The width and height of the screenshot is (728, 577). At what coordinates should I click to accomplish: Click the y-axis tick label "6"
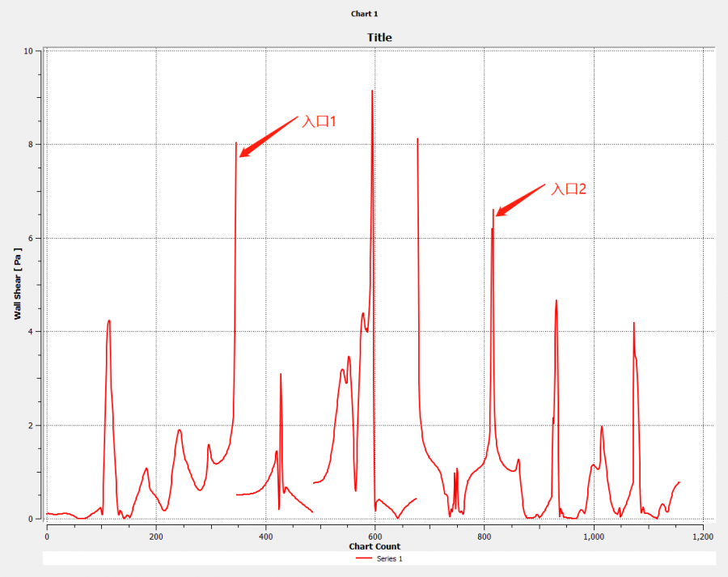[x=31, y=238]
